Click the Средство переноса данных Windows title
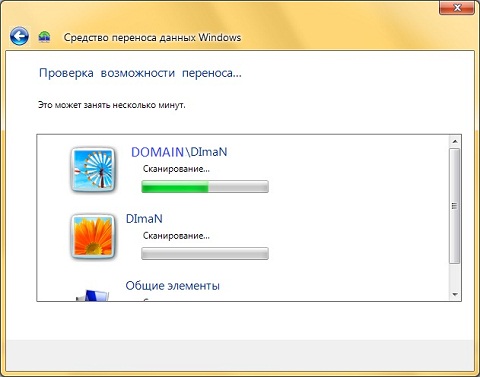The width and height of the screenshot is (480, 377). pos(152,37)
